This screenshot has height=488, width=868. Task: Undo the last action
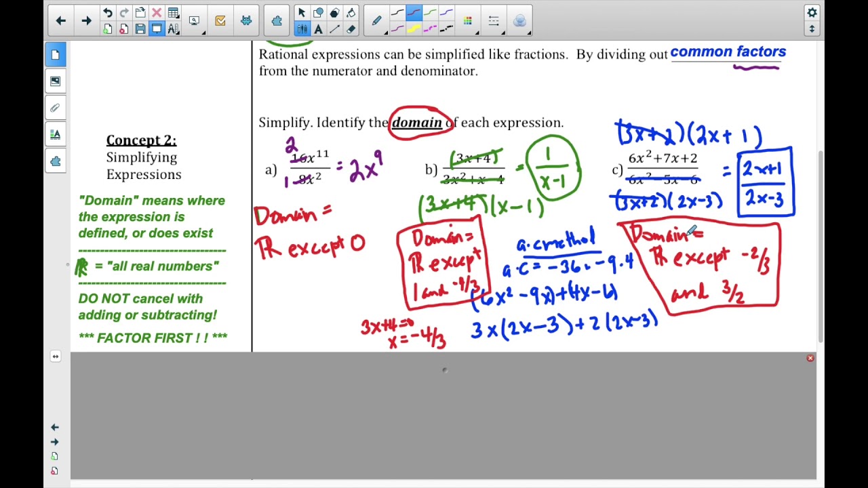coord(108,13)
